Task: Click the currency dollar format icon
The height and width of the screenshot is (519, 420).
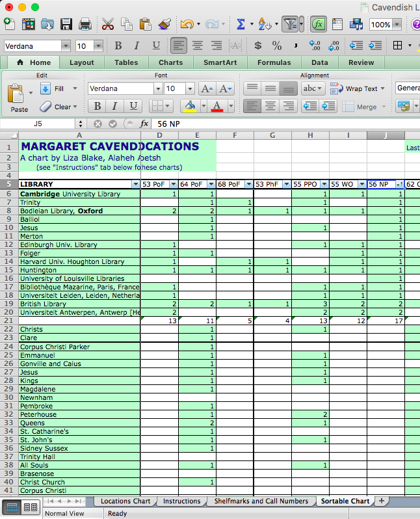Action: click(x=258, y=46)
